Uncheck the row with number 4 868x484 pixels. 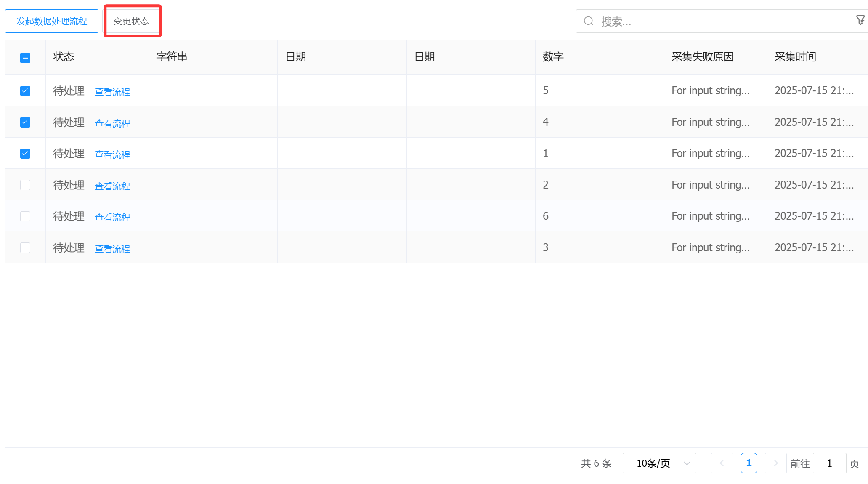[25, 122]
